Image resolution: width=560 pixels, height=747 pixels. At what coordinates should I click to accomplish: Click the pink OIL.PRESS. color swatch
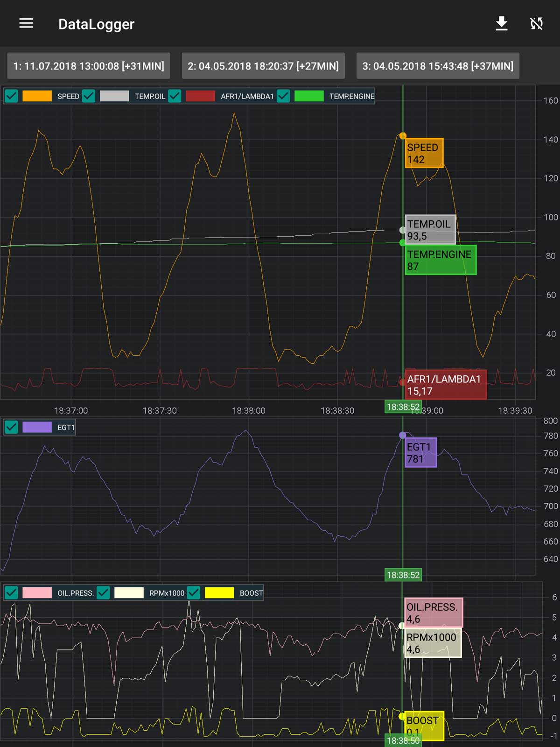point(37,593)
